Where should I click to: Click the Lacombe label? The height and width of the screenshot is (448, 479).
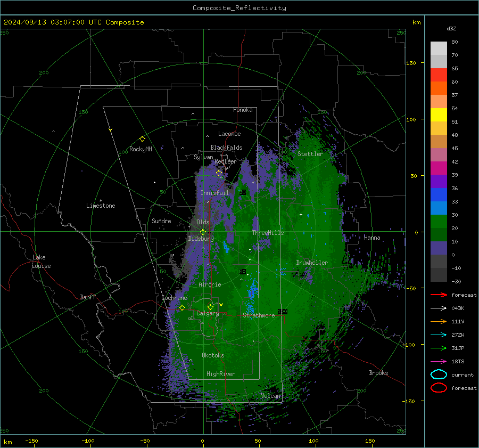pos(229,134)
